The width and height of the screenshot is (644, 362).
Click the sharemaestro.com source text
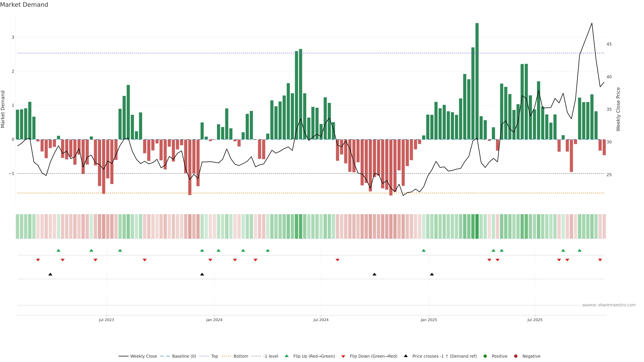tap(609, 305)
